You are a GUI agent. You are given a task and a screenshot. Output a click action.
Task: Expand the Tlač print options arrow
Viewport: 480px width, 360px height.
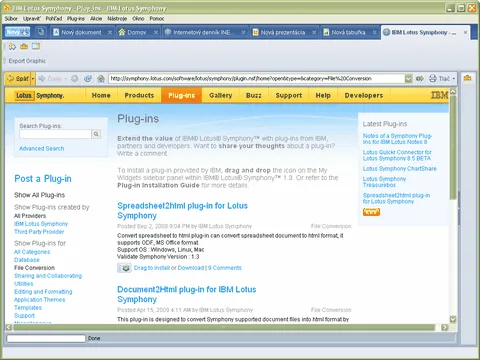[454, 79]
